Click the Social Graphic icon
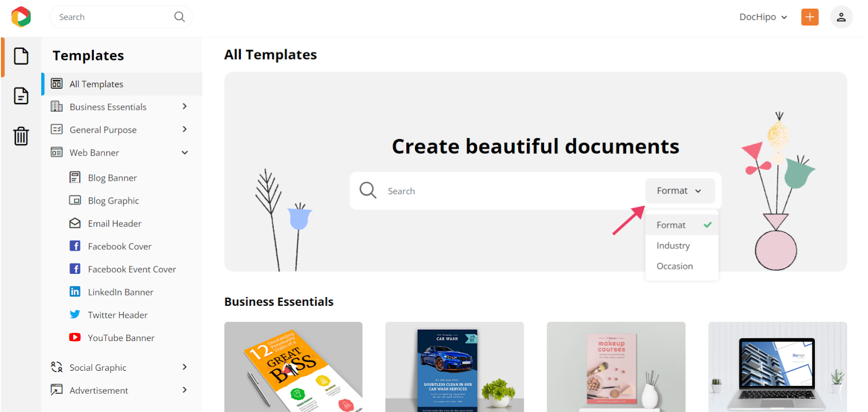Image resolution: width=868 pixels, height=412 pixels. coord(56,367)
